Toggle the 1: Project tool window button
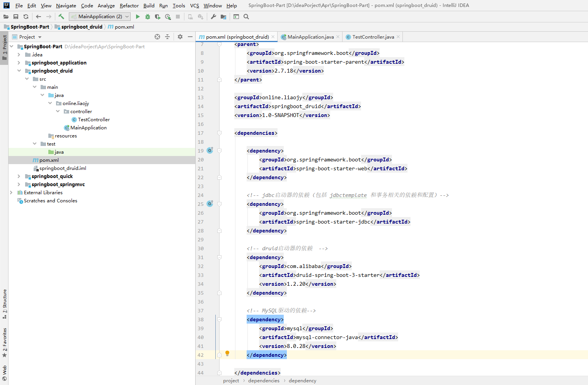Viewport: 588px width, 385px height. pos(4,47)
